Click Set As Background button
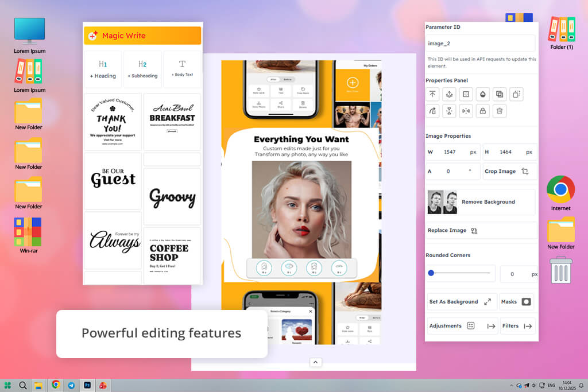588x392 pixels. 461,302
